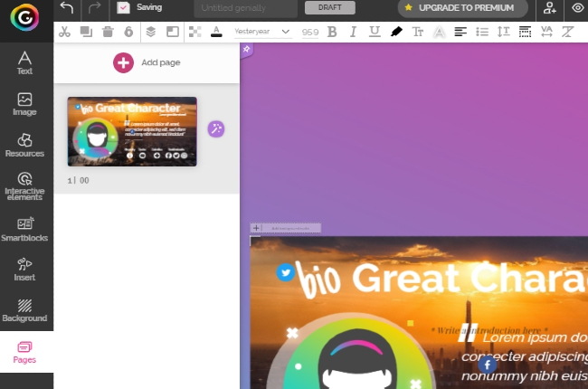Click the purple magic wand transition icon
The image size is (588, 389).
coord(216,129)
